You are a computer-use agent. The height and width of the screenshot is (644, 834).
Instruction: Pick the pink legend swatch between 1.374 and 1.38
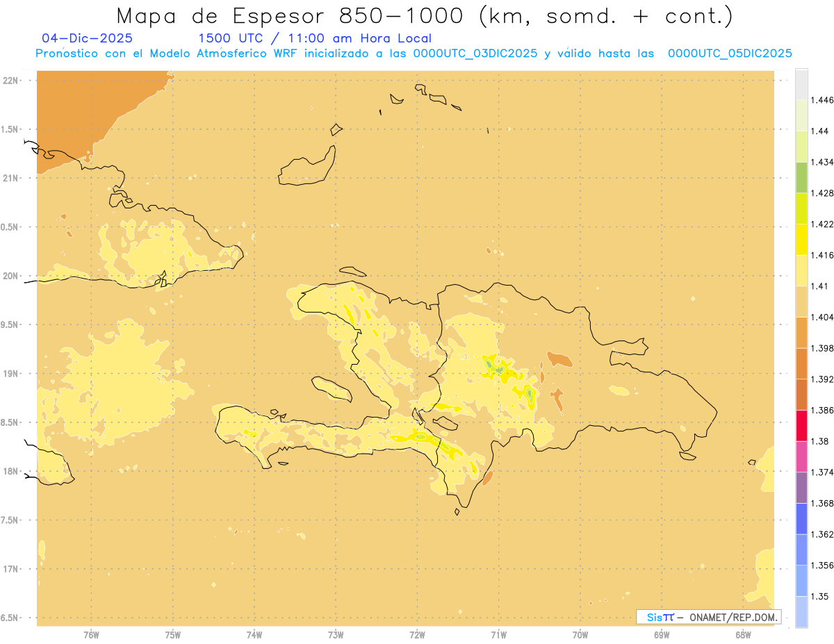click(801, 456)
